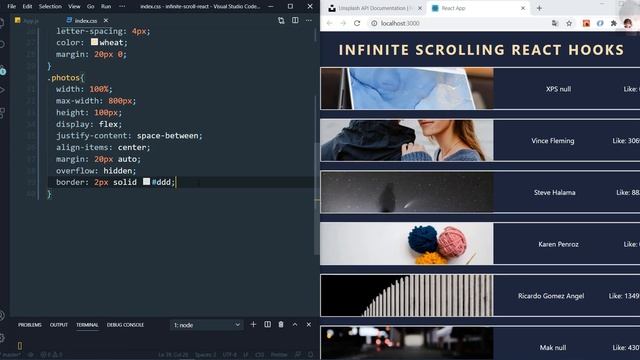Click the red extension icon in Chrome toolbar
Image resolution: width=640 pixels, height=360 pixels.
click(x=586, y=23)
